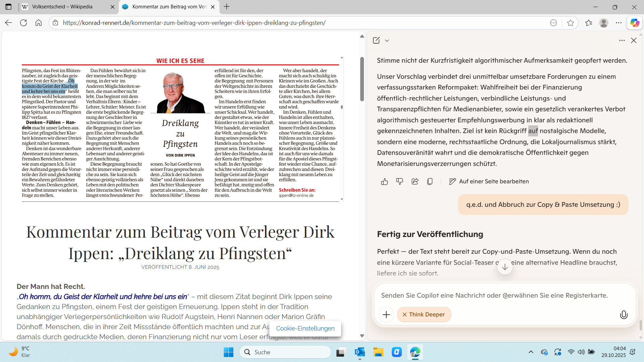The height and width of the screenshot is (362, 644).
Task: Click thumbs down on Copilot response
Action: 399,182
